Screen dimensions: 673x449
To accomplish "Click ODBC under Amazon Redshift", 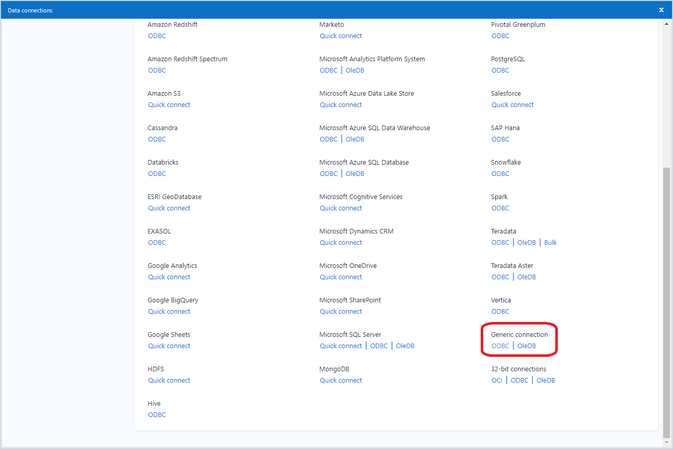I will (x=157, y=36).
